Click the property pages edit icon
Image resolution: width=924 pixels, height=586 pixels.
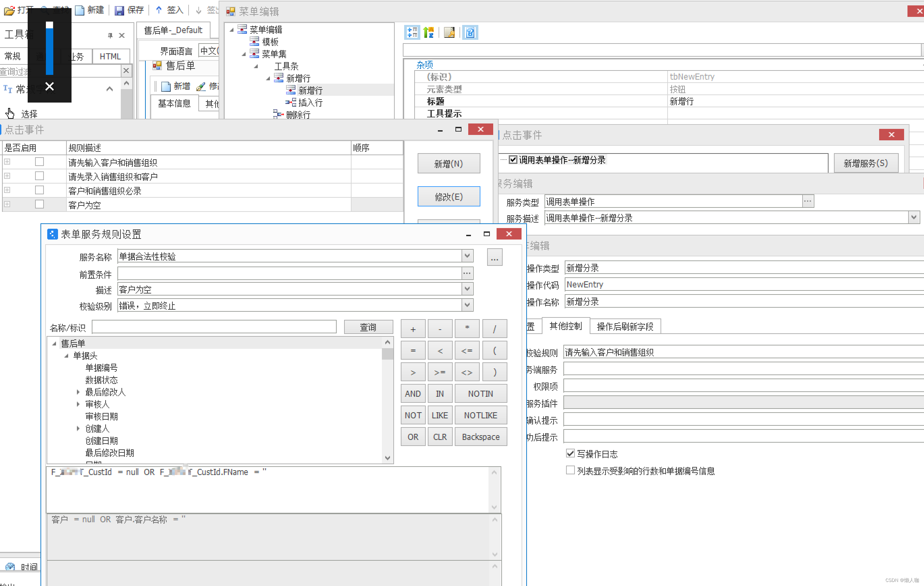point(449,33)
